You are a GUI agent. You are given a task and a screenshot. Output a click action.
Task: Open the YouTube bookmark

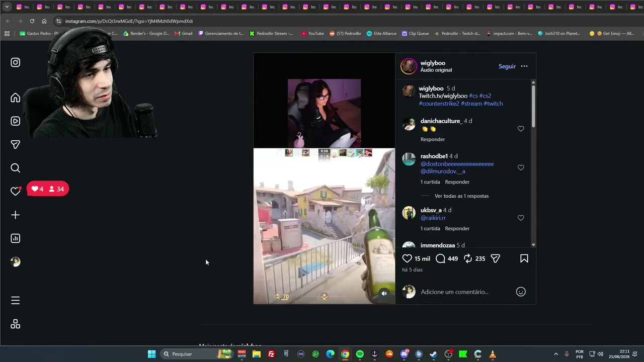tap(312, 34)
